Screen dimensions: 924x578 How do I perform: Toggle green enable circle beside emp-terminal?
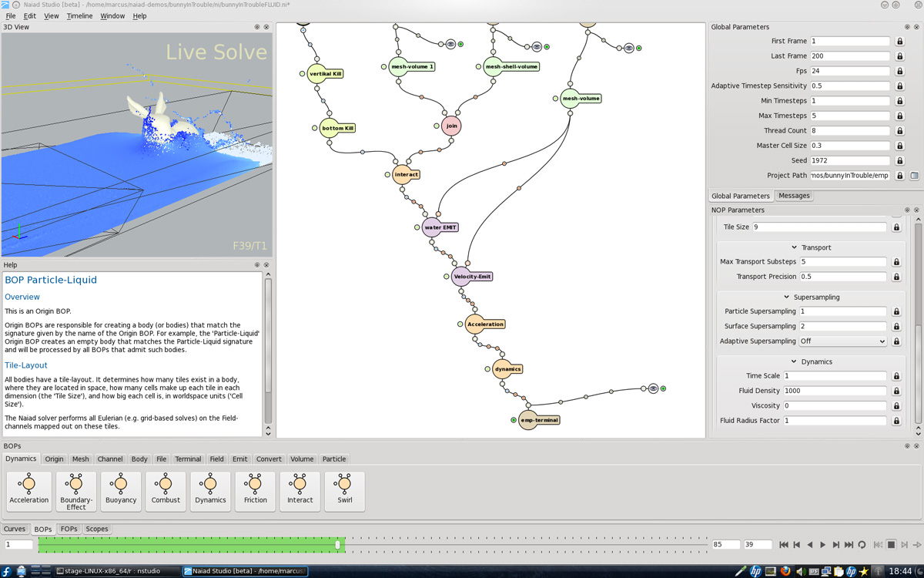click(514, 420)
